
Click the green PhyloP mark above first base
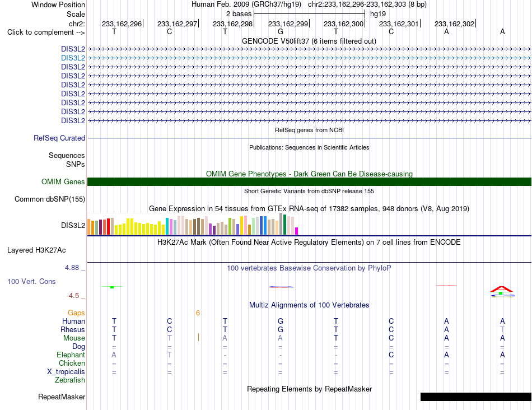pos(112,287)
